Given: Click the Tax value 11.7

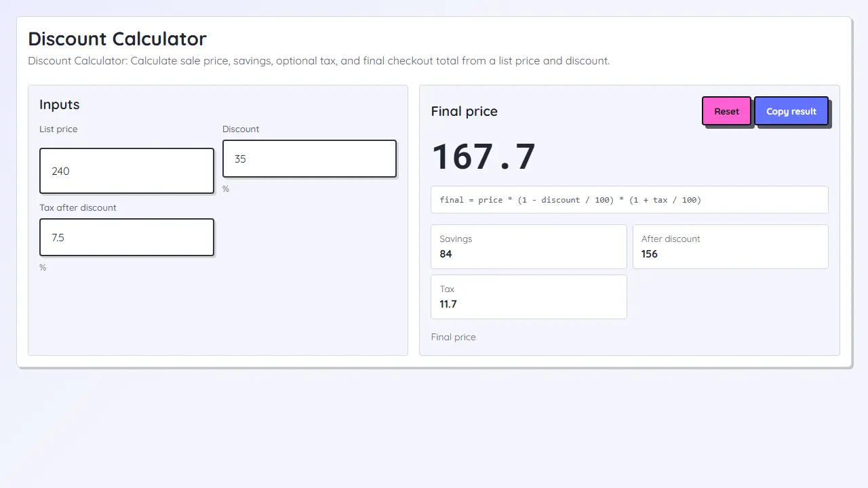Looking at the screenshot, I should 448,304.
